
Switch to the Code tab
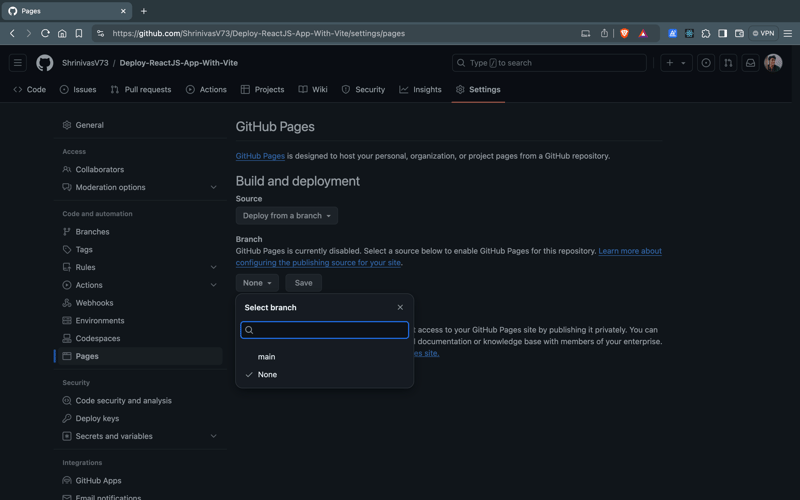[x=30, y=89]
